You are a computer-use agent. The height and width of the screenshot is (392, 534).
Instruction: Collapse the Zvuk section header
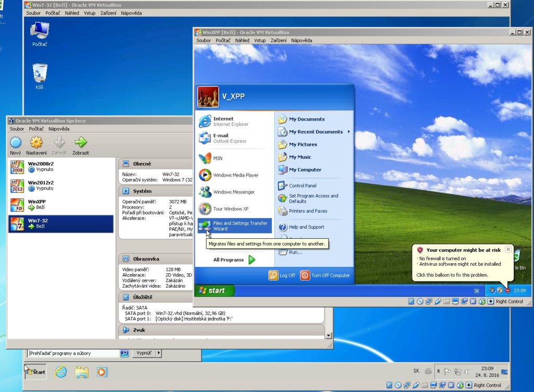click(221, 330)
